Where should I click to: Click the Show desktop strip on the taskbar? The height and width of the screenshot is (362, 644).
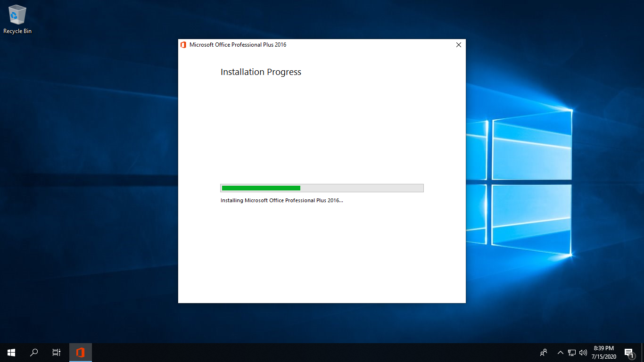point(643,353)
